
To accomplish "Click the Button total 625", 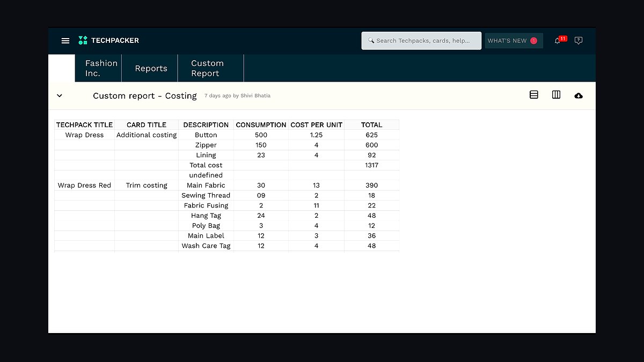I will click(371, 135).
